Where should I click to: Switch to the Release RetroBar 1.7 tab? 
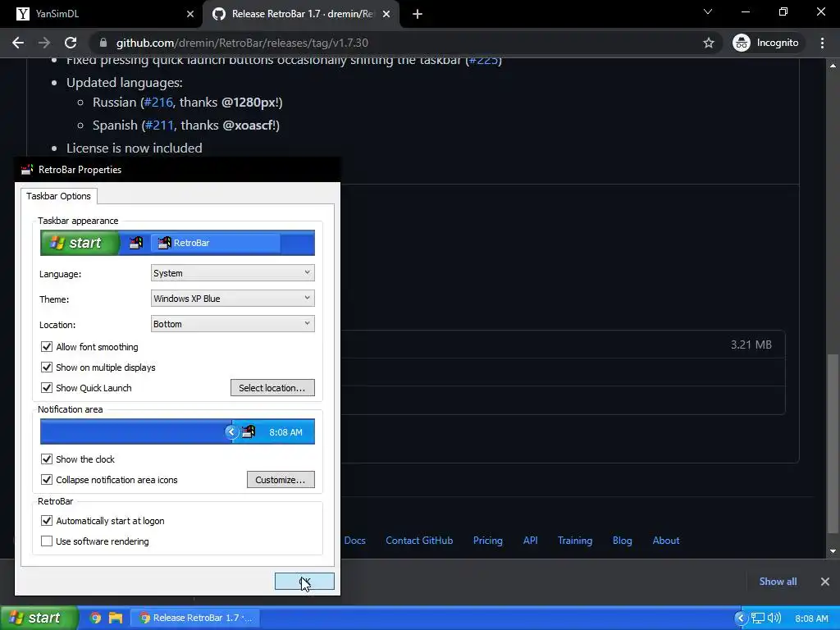[301, 14]
